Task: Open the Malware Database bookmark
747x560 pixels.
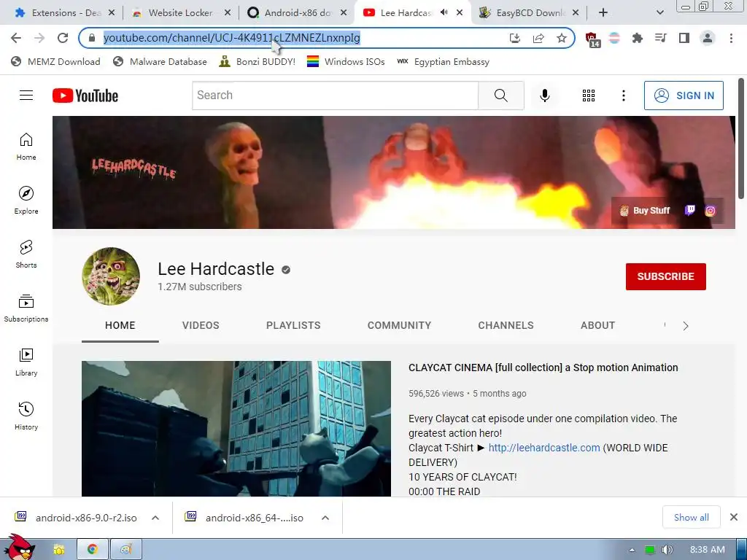Action: click(160, 61)
